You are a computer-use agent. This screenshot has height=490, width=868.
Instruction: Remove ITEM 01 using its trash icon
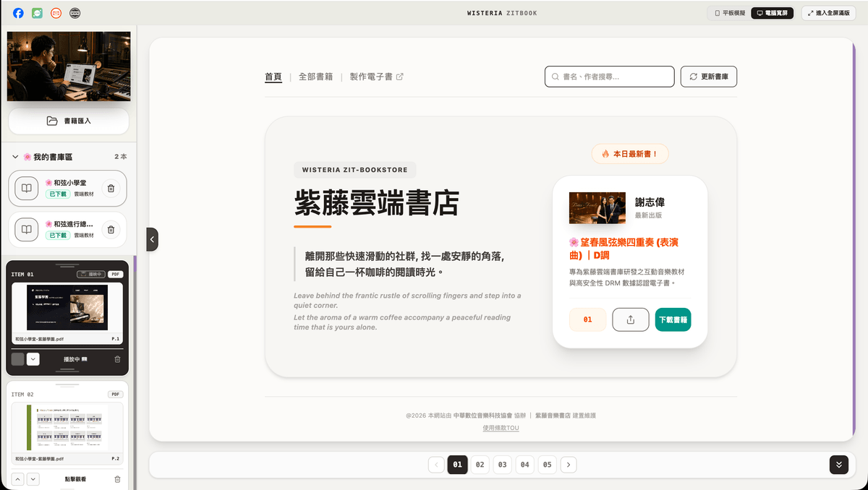click(x=117, y=359)
